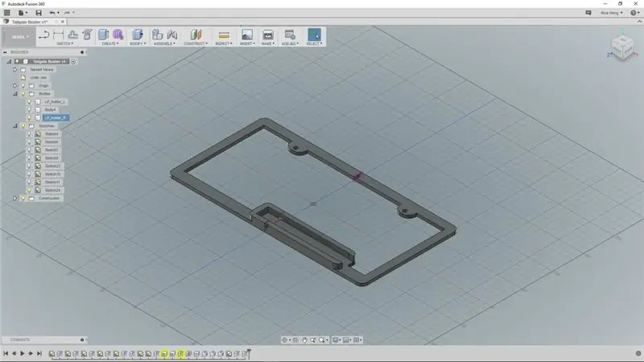Expand the Origin folder
Viewport: 644px width, 362px height.
pos(15,85)
